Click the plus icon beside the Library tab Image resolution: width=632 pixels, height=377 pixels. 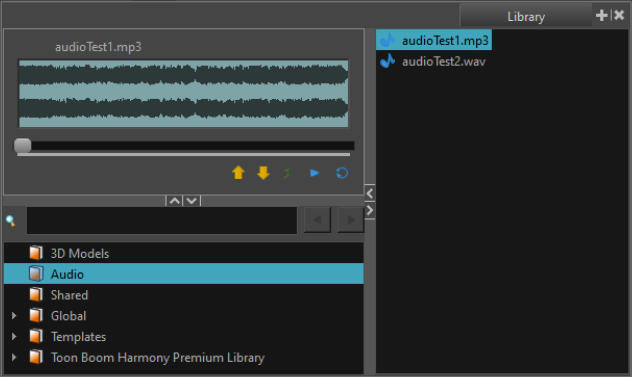(x=601, y=15)
